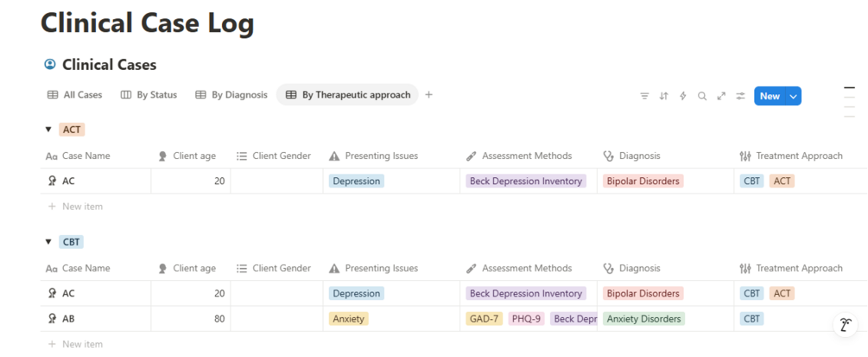Open the By Diagnosis view tab
Image resolution: width=868 pixels, height=357 pixels.
click(x=231, y=95)
